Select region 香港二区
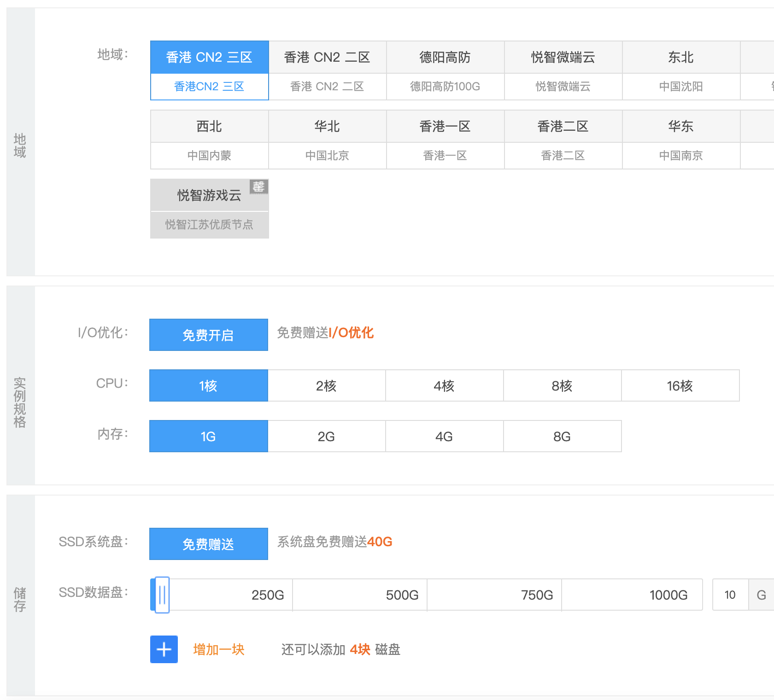This screenshot has height=700, width=774. tap(563, 126)
